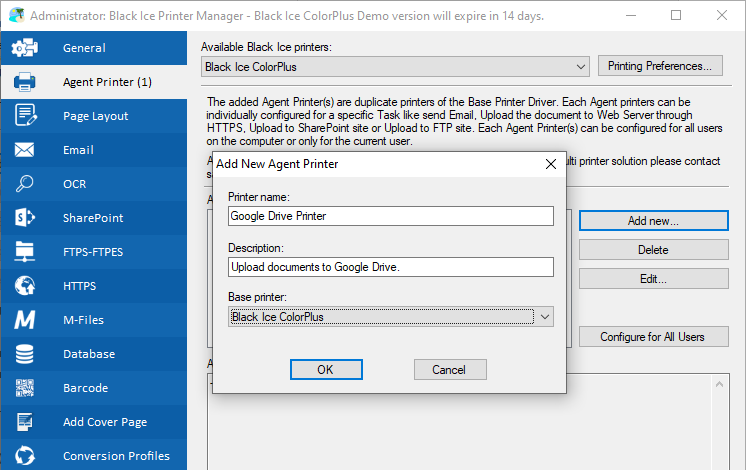Click the General gear printer icon
Viewport: 746px width, 470px height.
click(25, 48)
